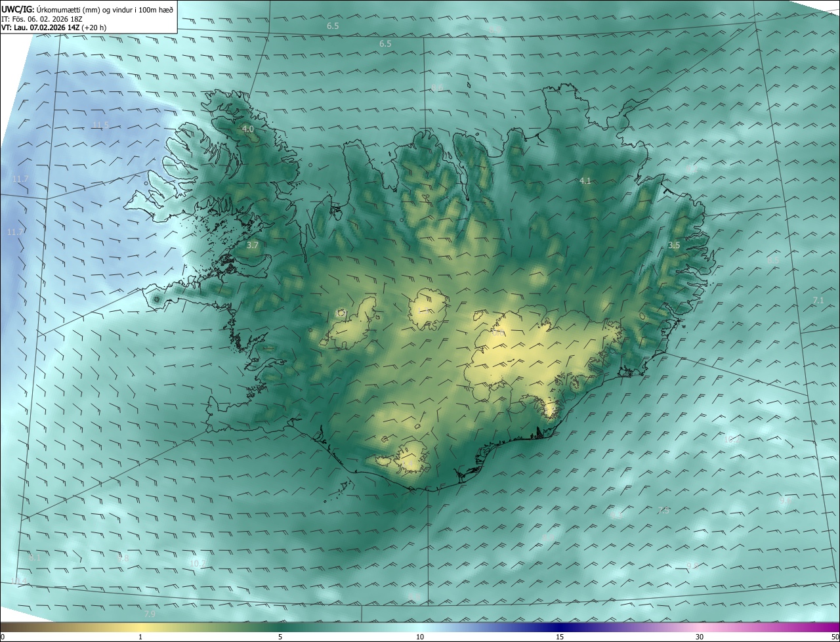Click the "15" tick label on the color scale
This screenshot has height=642, width=840.
(x=560, y=637)
